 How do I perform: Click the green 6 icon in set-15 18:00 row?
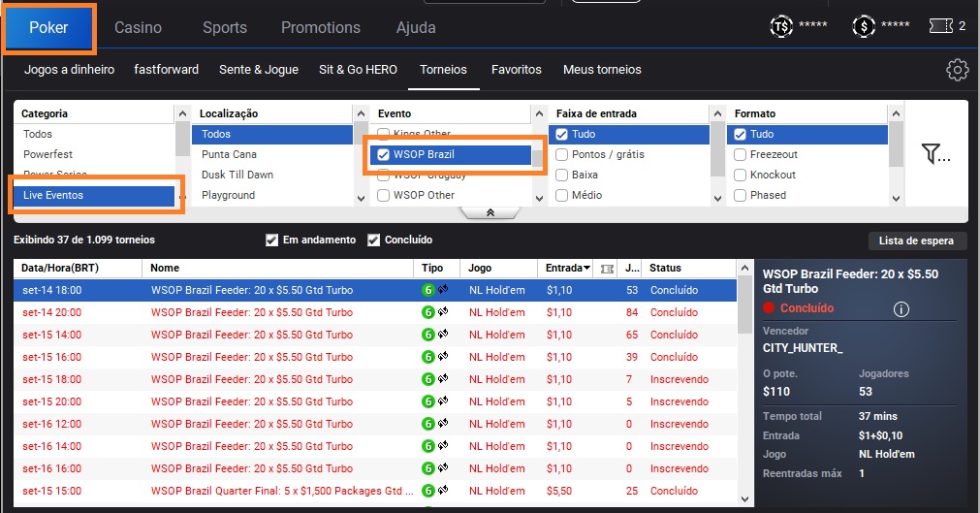(x=428, y=379)
